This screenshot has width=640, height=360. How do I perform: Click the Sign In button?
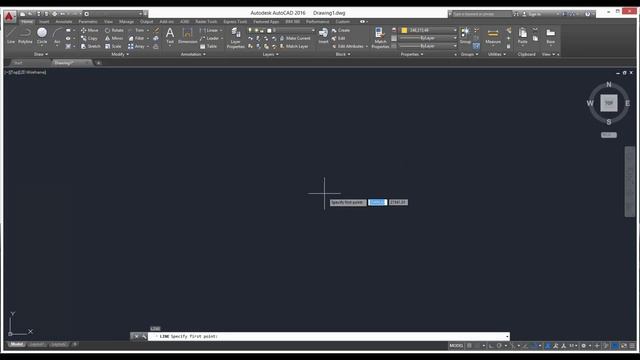tap(532, 14)
